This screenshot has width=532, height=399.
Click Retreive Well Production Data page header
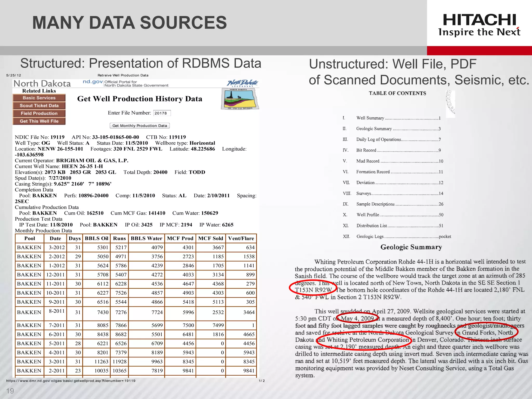[123, 75]
